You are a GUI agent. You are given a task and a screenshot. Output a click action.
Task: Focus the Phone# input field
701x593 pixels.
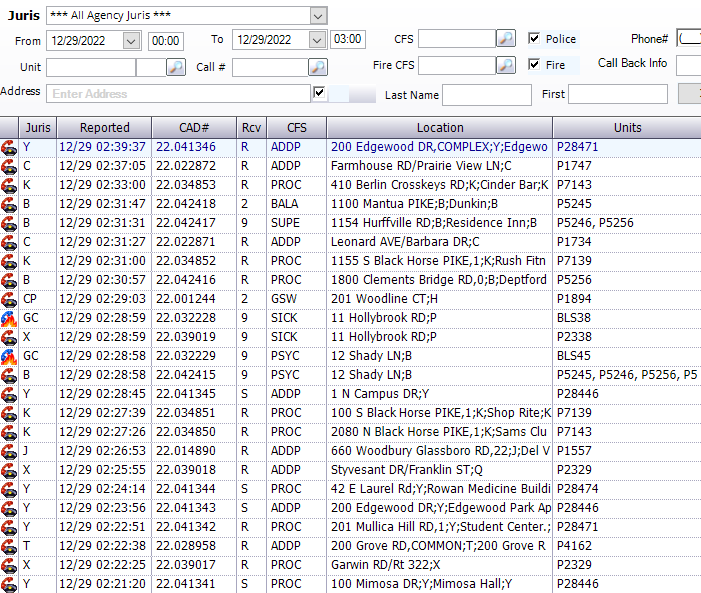point(688,39)
